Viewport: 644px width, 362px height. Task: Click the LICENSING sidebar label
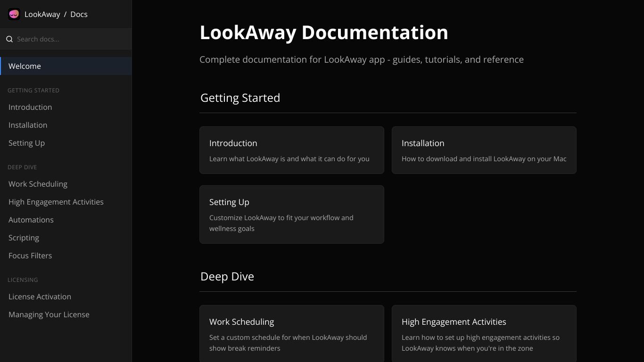click(x=23, y=280)
